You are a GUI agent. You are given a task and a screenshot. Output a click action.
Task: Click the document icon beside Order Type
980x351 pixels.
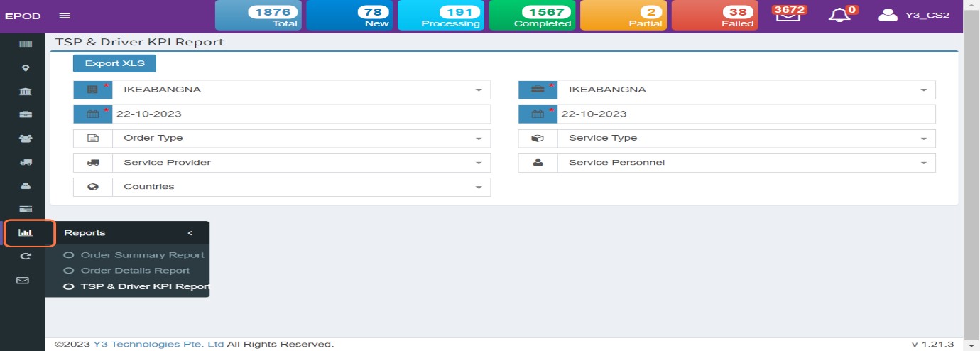93,138
